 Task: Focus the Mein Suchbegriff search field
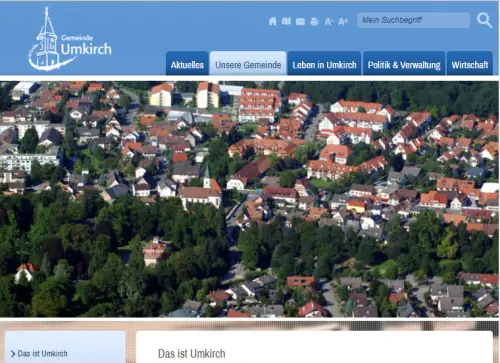coord(413,20)
